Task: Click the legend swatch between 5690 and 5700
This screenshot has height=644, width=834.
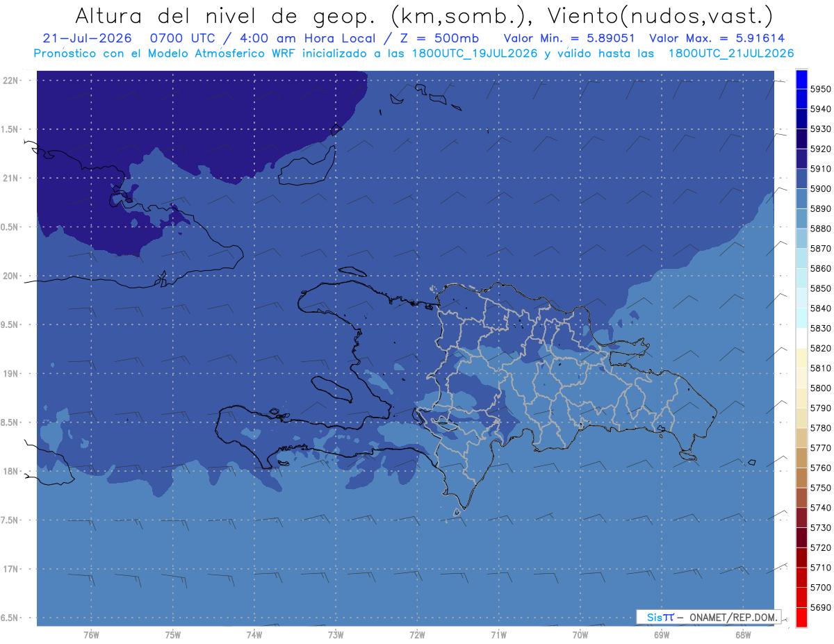Action: point(801,597)
